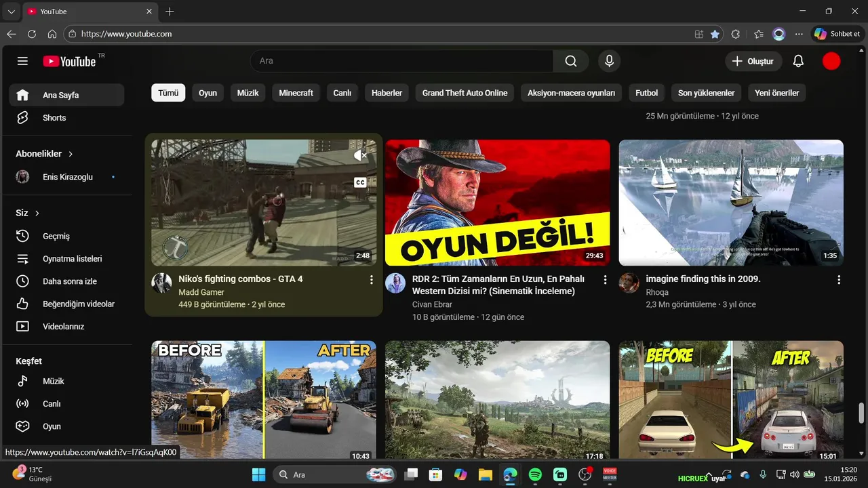
Task: Select the Son yüklenenler chip
Action: pos(706,93)
